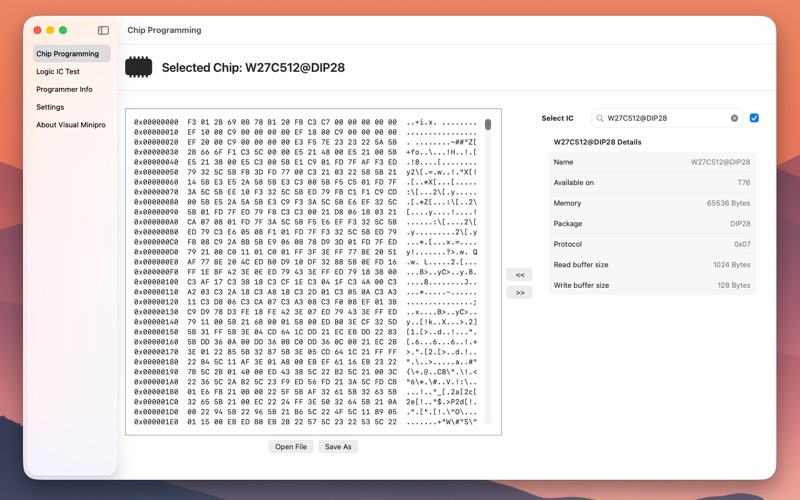Click the Name row value W27C512@DIP28

pyautogui.click(x=720, y=162)
